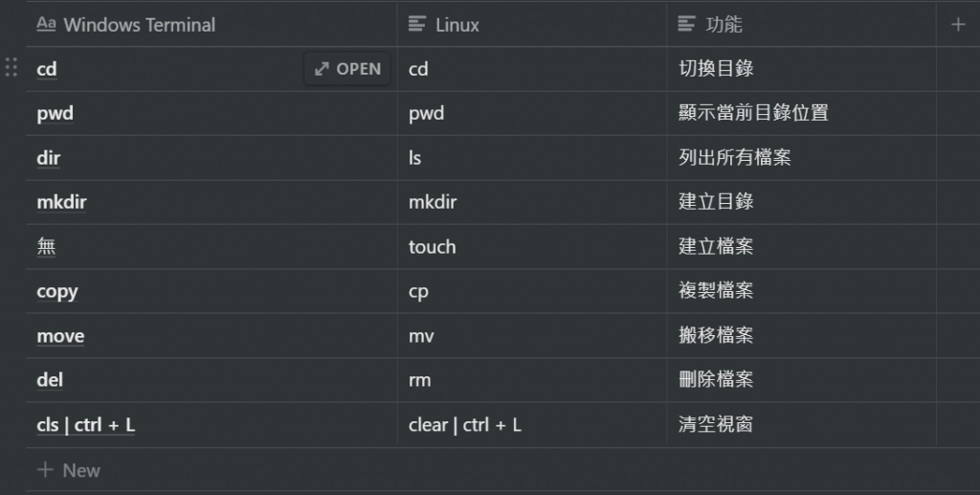Click the text-type icon in Linux header
980x495 pixels.
pos(417,24)
